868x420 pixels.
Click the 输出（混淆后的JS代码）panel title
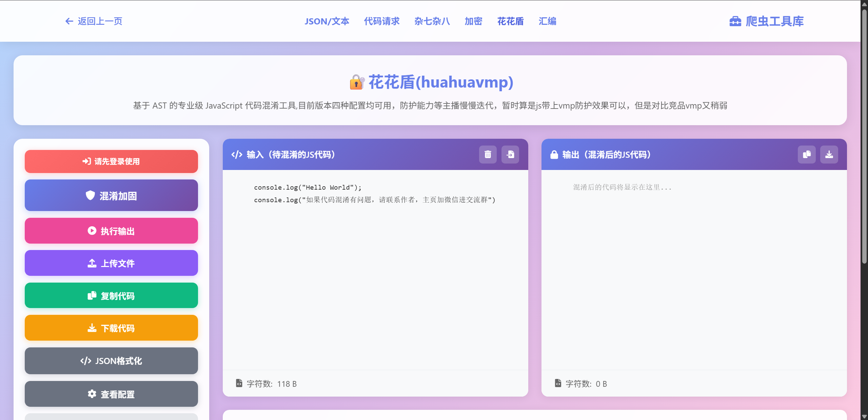pyautogui.click(x=606, y=155)
